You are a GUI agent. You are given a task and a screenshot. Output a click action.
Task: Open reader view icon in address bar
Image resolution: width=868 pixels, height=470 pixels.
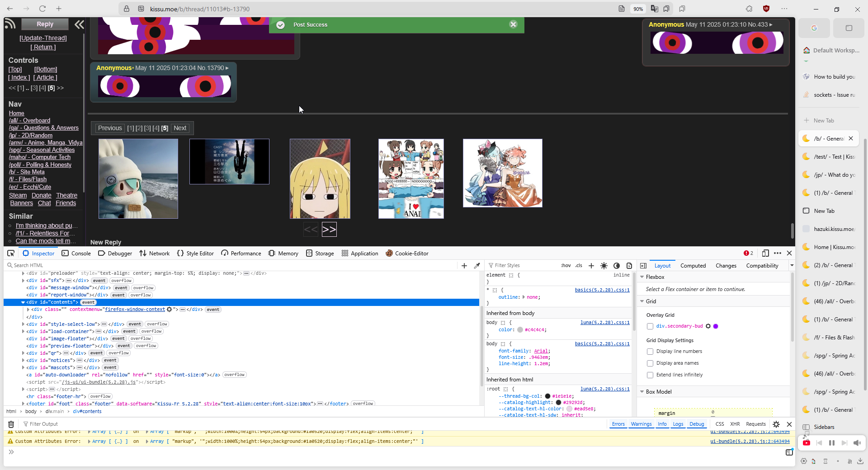(x=622, y=9)
